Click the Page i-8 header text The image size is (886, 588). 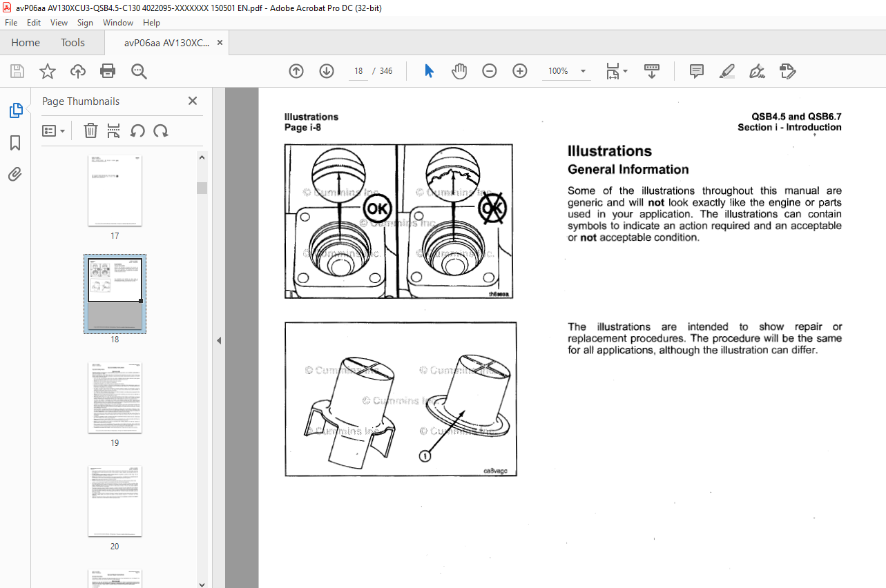(x=302, y=127)
